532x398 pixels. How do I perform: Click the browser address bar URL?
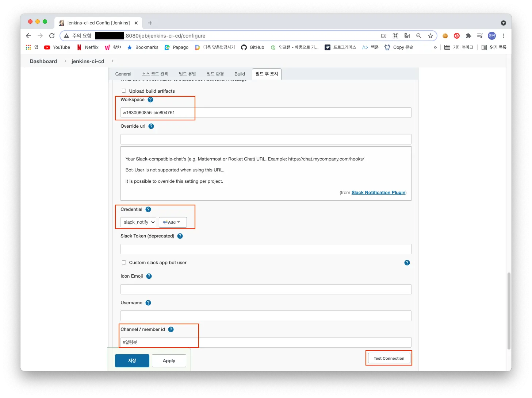165,36
